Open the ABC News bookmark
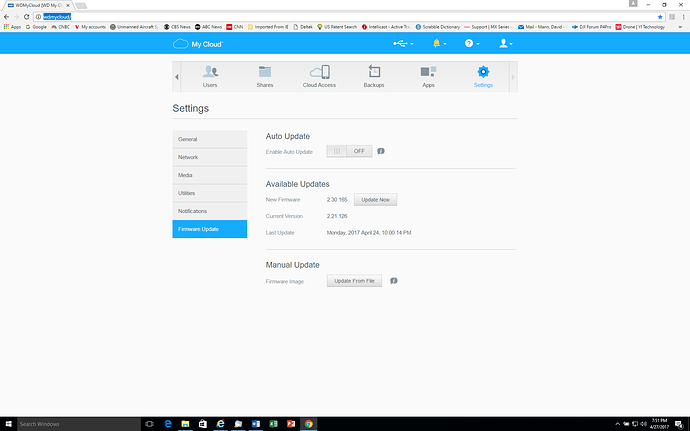The height and width of the screenshot is (431, 690). 209,27
